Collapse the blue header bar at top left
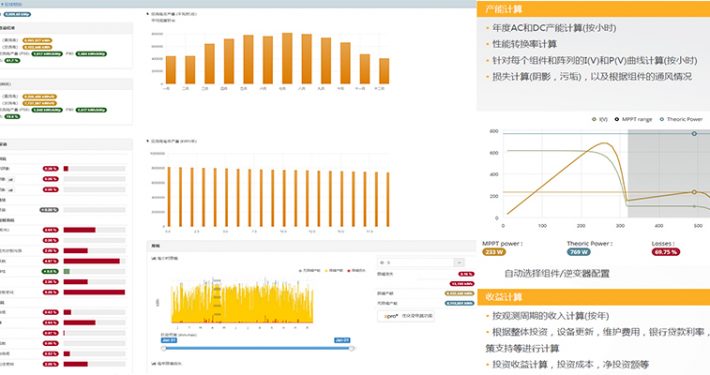 tap(11, 4)
